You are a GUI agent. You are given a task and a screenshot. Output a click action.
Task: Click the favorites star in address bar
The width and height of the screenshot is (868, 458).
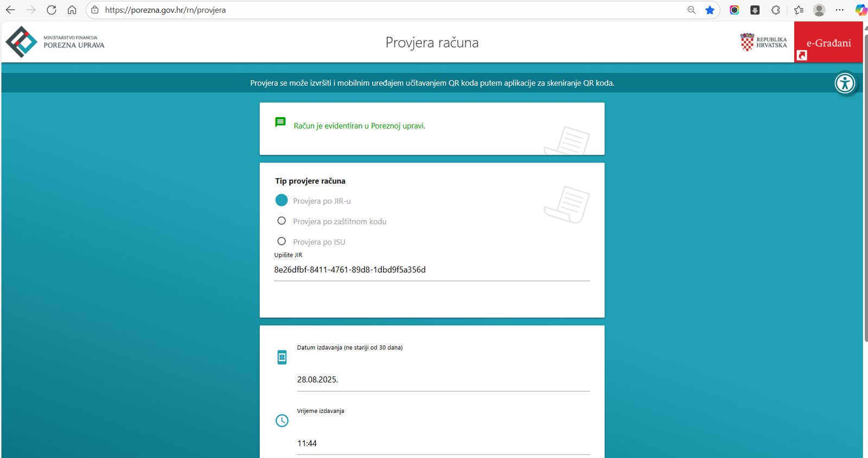click(710, 10)
